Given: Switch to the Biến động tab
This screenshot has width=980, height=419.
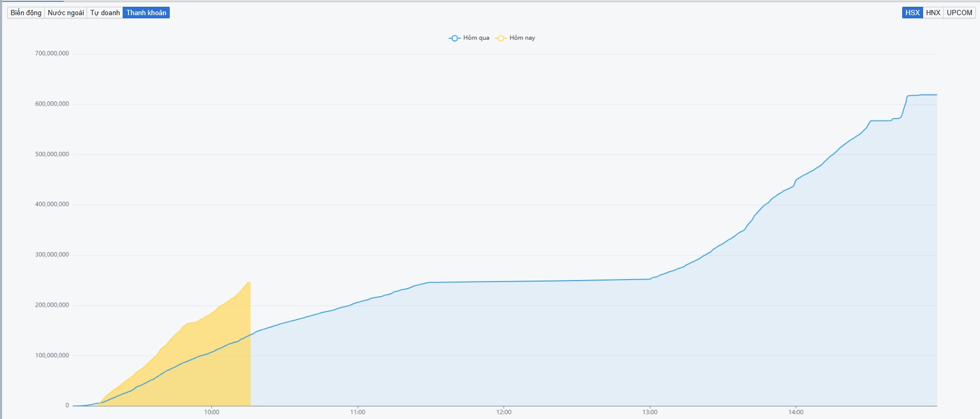Looking at the screenshot, I should pos(26,13).
